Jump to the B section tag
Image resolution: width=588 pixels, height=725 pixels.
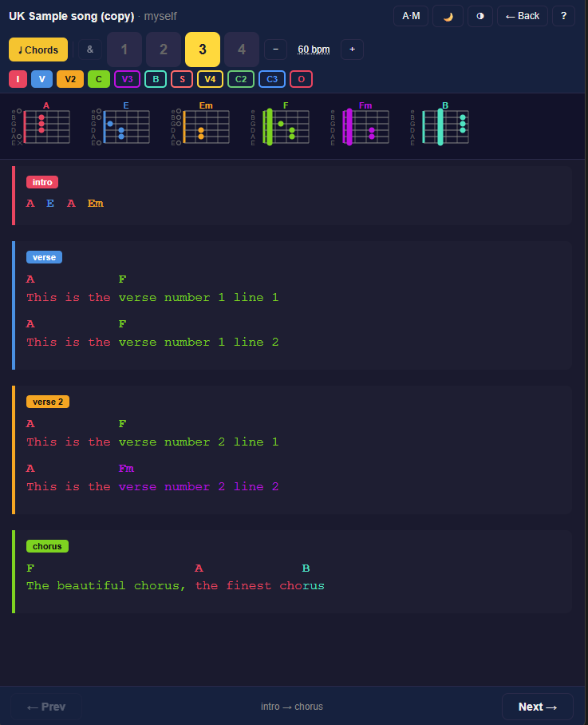click(156, 79)
